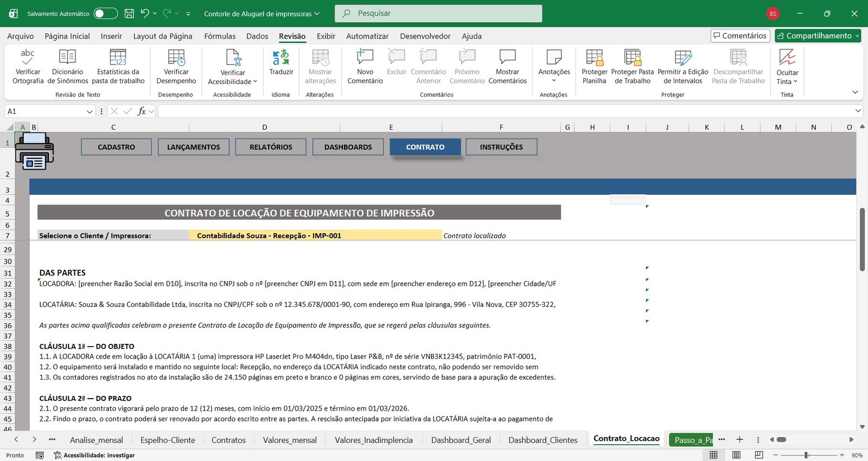Redo the last action
The height and width of the screenshot is (461, 868).
[x=167, y=14]
